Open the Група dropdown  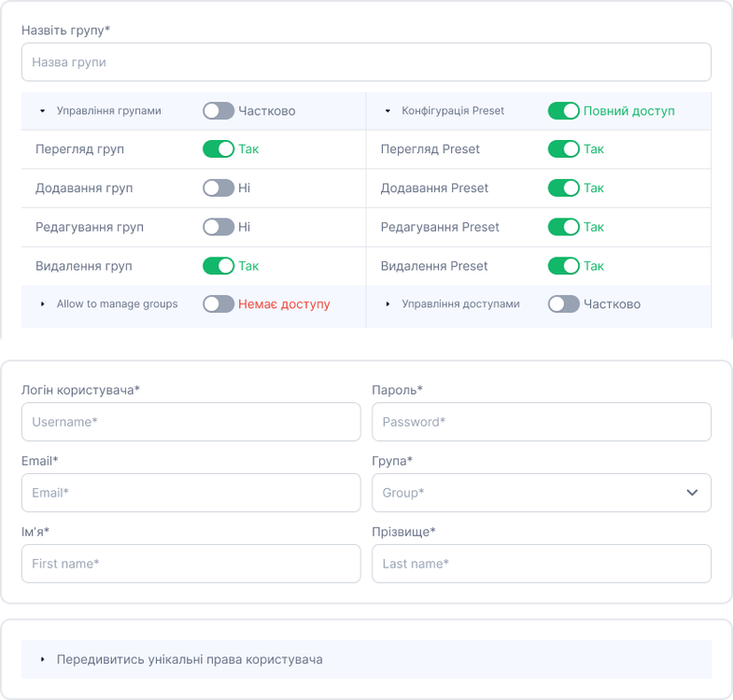click(x=542, y=493)
